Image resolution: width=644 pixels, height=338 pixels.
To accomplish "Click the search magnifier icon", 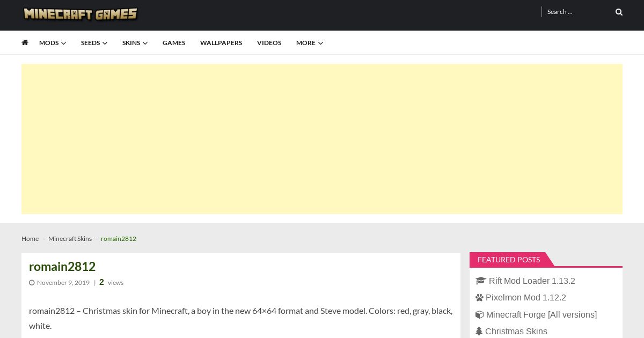I will pyautogui.click(x=619, y=12).
